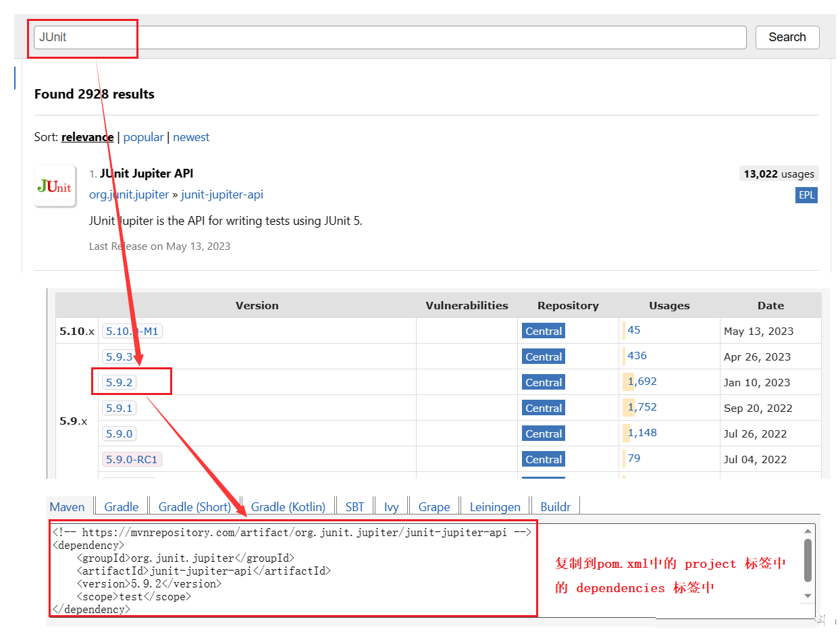Click the Date column header
Image resolution: width=840 pixels, height=632 pixels.
coord(770,305)
